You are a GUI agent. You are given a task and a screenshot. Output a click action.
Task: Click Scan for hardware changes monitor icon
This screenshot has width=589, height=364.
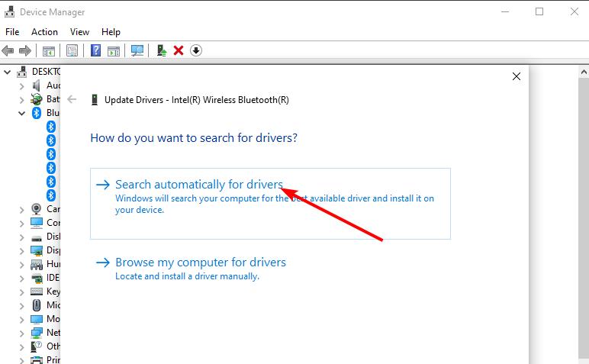pyautogui.click(x=137, y=50)
